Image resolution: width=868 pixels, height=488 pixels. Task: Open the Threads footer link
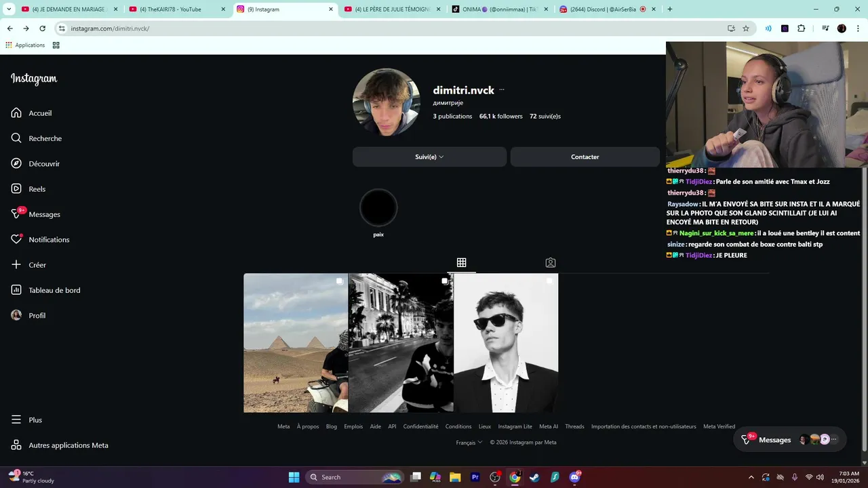coord(574,426)
